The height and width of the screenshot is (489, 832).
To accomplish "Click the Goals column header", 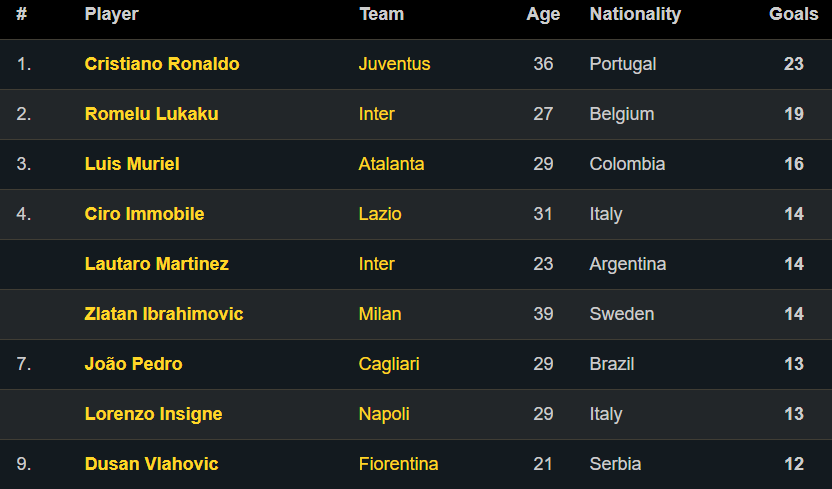I will (x=793, y=14).
